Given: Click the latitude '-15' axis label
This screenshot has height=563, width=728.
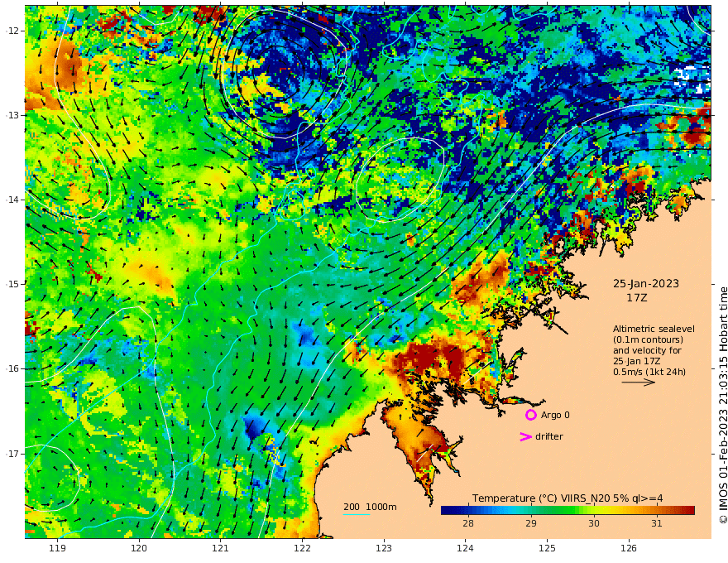Looking at the screenshot, I should (12, 284).
